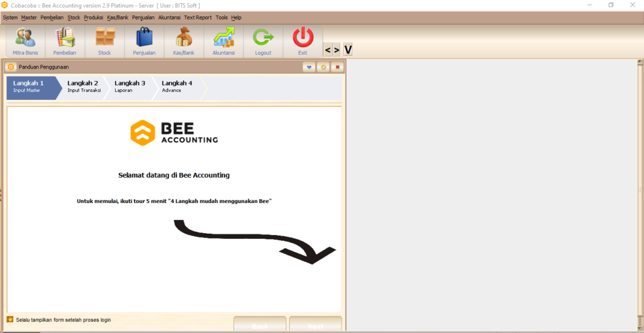Open the Help menu
Viewport: 644px width, 333px height.
[236, 18]
